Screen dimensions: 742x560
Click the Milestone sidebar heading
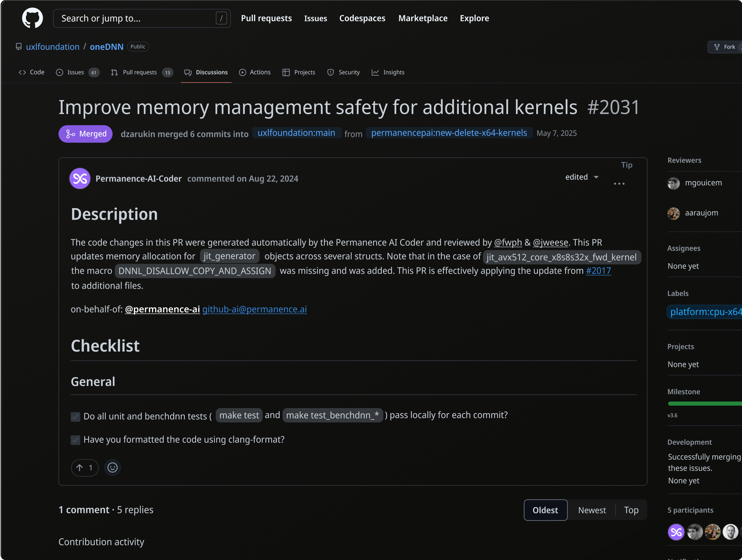[684, 392]
